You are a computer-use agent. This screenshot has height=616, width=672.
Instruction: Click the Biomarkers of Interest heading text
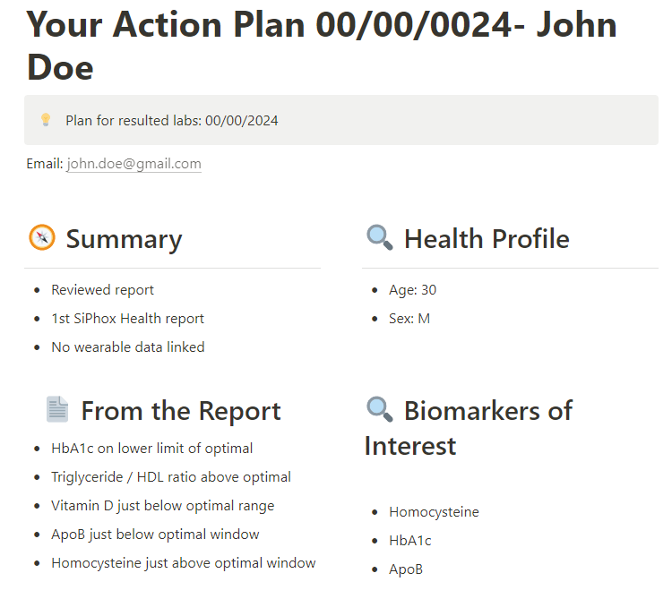point(487,411)
